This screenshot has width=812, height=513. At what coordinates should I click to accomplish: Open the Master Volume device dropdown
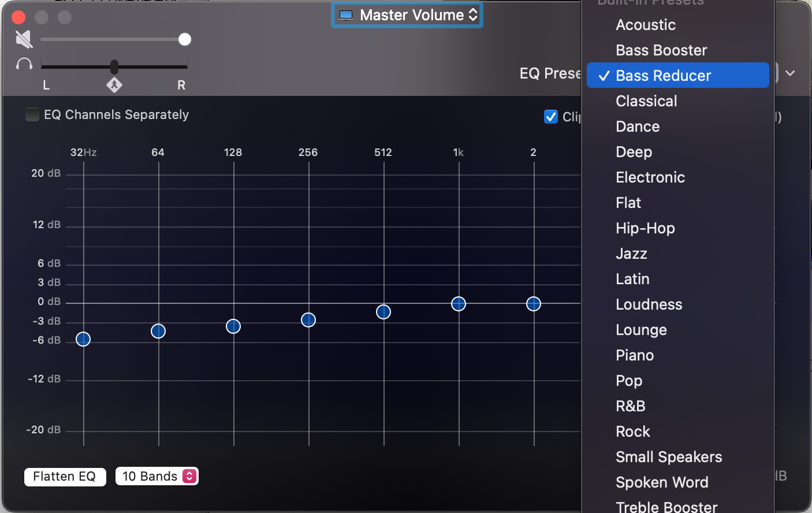[x=407, y=15]
